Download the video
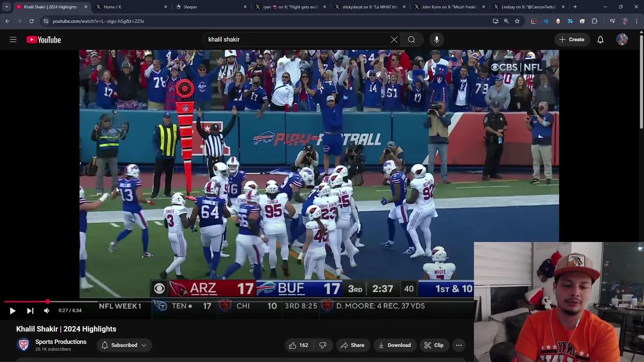 click(x=394, y=345)
